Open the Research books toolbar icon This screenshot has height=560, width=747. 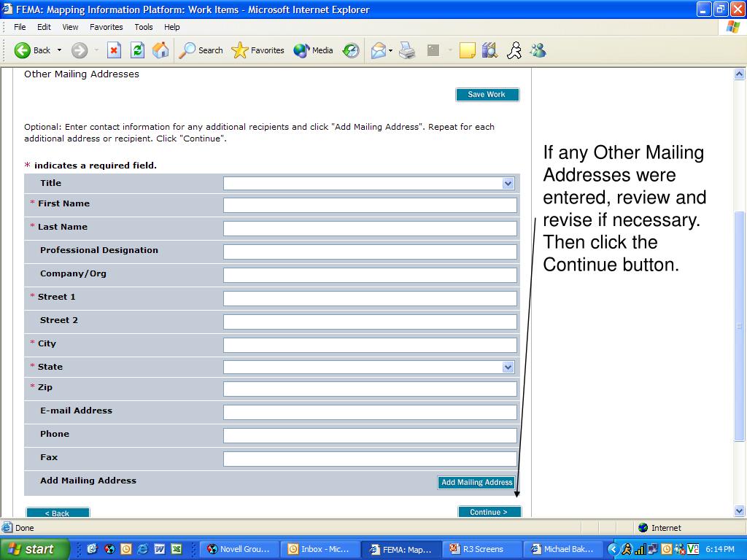(489, 50)
